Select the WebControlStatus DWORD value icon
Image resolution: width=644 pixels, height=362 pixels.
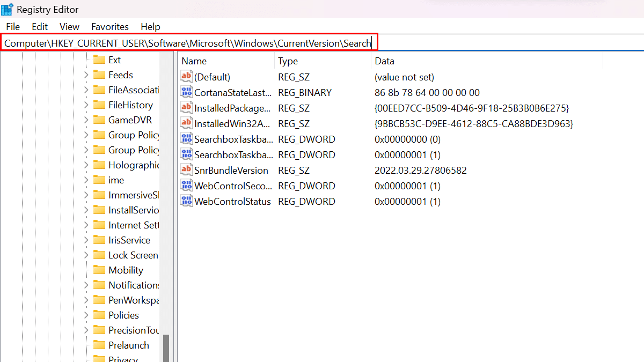[187, 201]
